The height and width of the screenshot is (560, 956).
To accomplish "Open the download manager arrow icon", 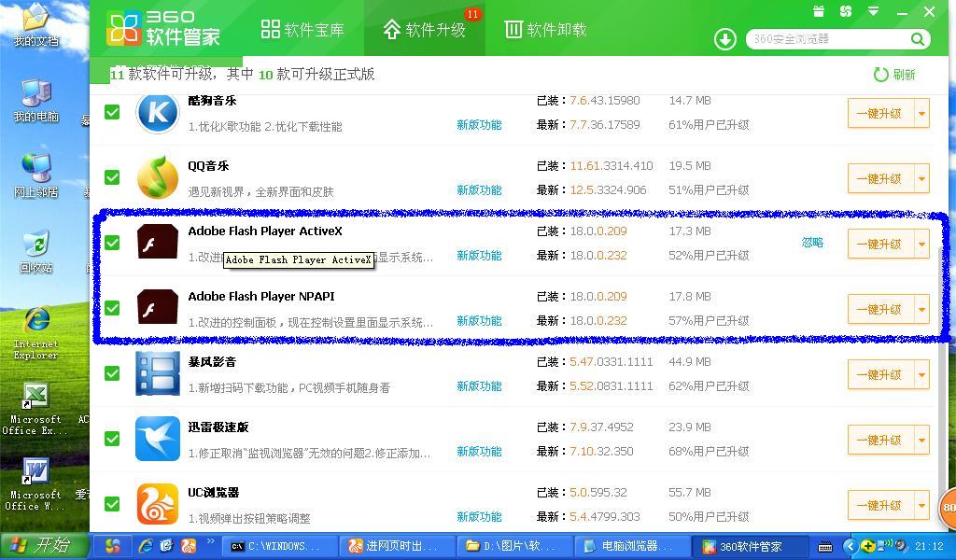I will tap(724, 39).
